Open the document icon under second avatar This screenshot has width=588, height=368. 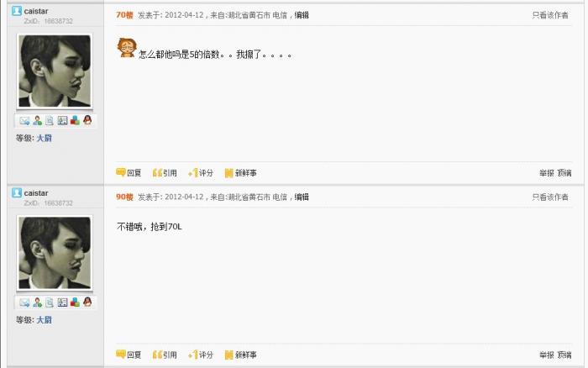[x=50, y=302]
